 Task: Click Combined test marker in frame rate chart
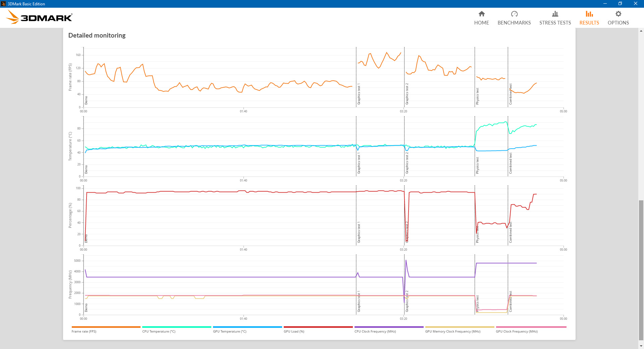click(511, 94)
